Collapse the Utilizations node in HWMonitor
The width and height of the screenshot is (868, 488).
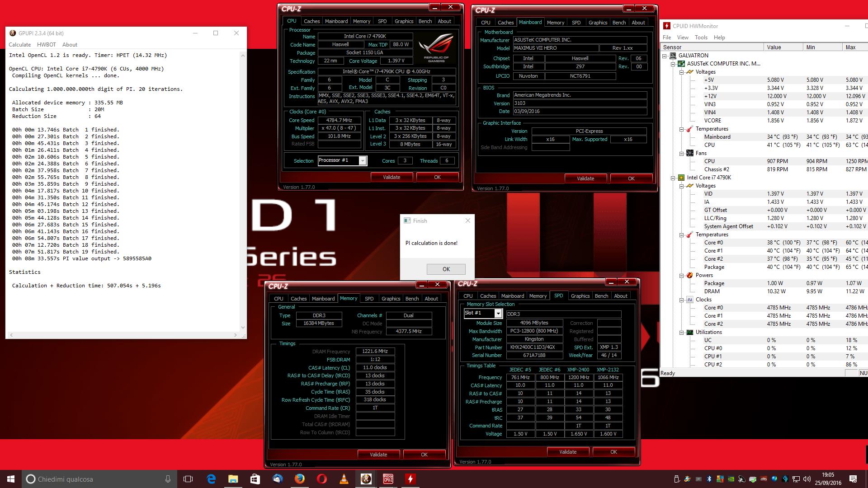tap(681, 332)
